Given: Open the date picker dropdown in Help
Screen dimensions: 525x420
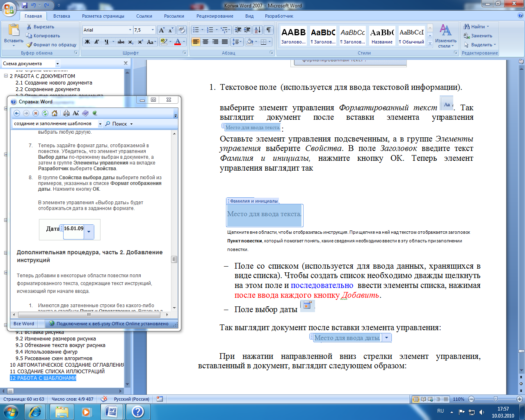Looking at the screenshot, I should point(89,232).
